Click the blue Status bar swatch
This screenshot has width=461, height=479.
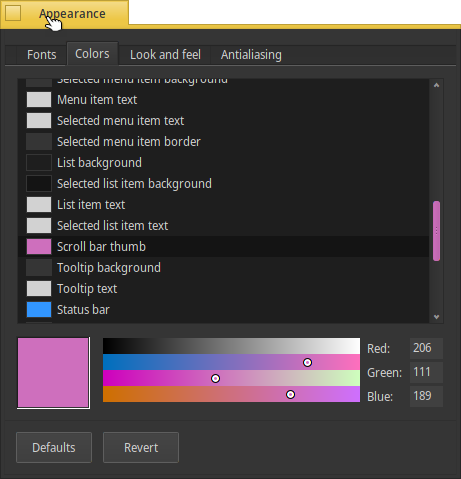tap(39, 310)
